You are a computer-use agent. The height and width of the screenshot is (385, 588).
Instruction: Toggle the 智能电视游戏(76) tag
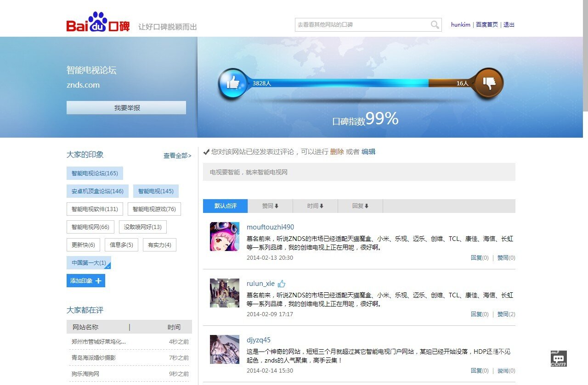(x=154, y=209)
